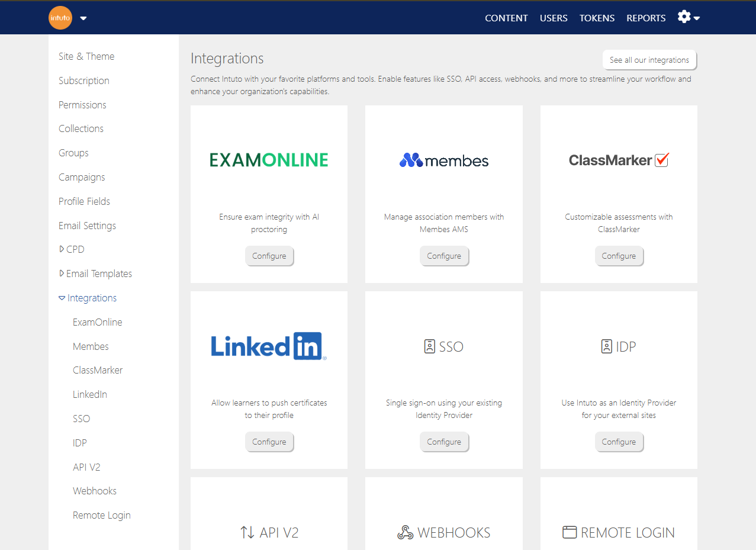Configure the SSO integration

(x=444, y=442)
